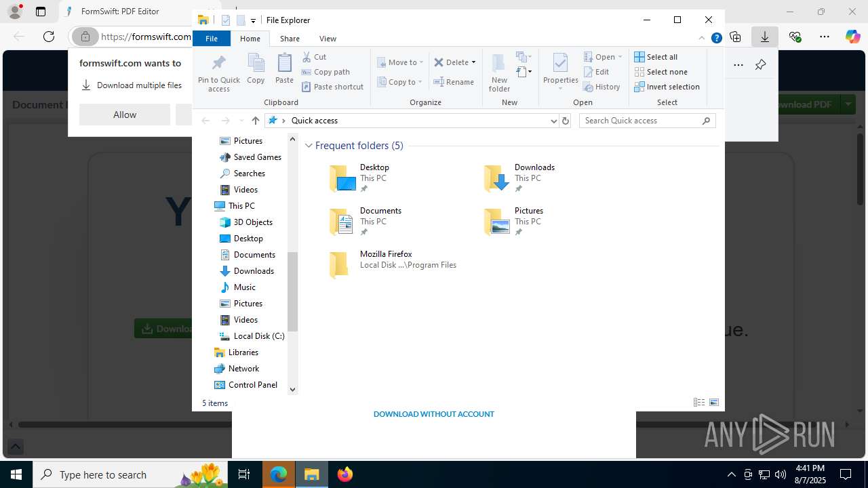Expand the Delete dropdown arrow
Screen dimensions: 868x488
pos(473,62)
